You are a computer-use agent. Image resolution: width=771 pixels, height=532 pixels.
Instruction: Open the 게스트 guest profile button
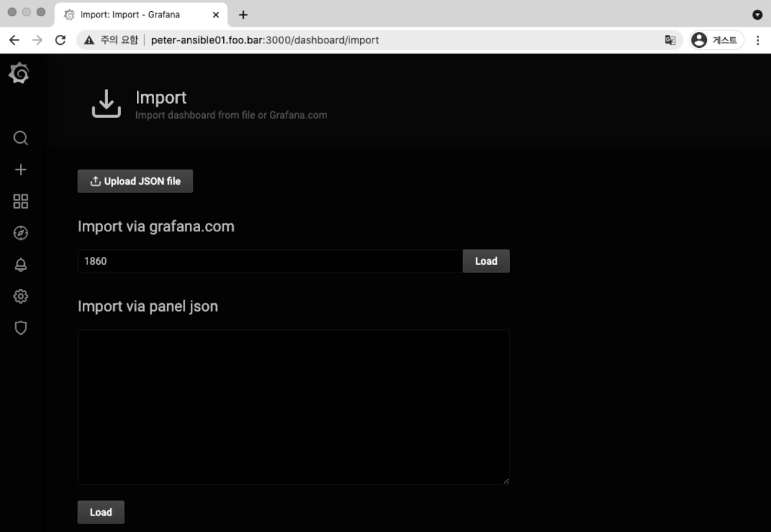pos(717,40)
